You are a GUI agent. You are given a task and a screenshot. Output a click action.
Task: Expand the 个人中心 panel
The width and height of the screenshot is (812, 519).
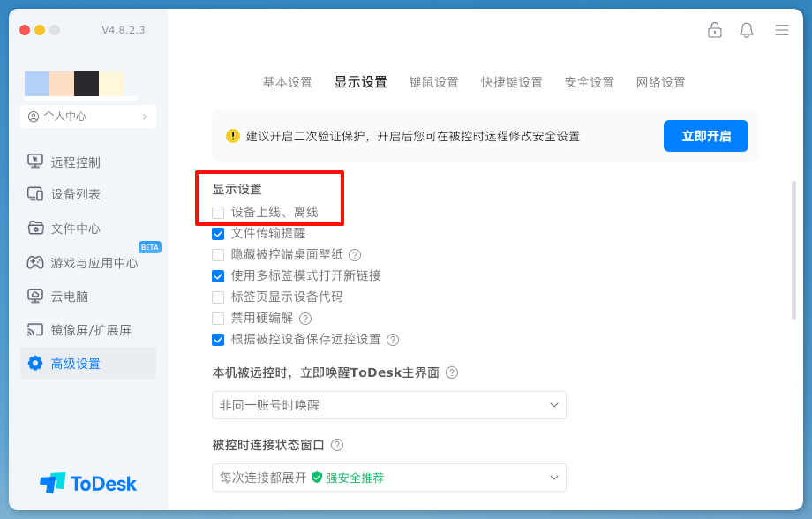point(87,116)
